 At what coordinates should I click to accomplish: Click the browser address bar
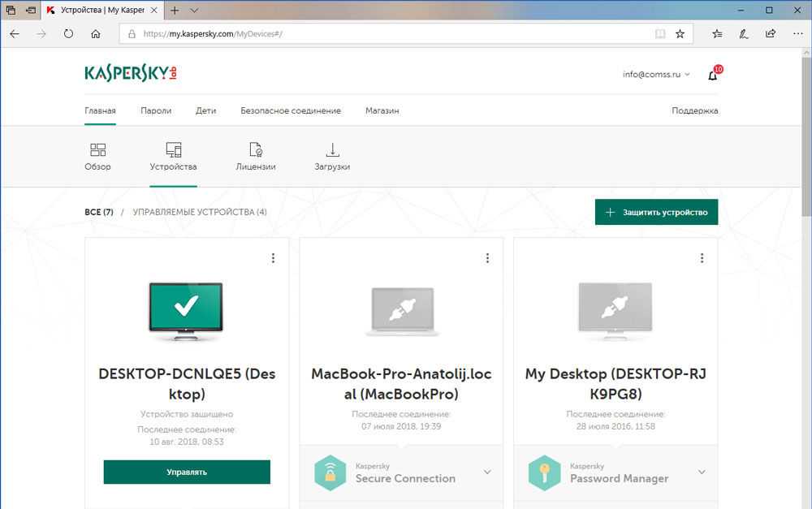click(390, 34)
